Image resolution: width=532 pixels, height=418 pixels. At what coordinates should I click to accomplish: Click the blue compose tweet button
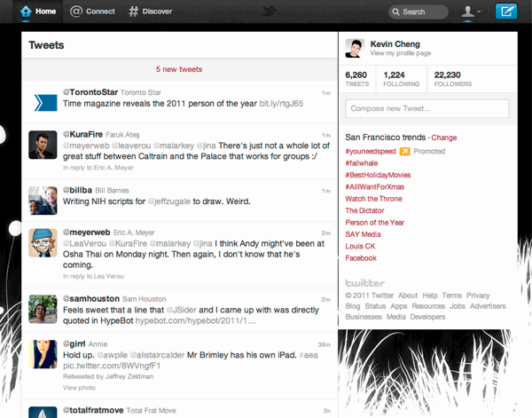[506, 12]
